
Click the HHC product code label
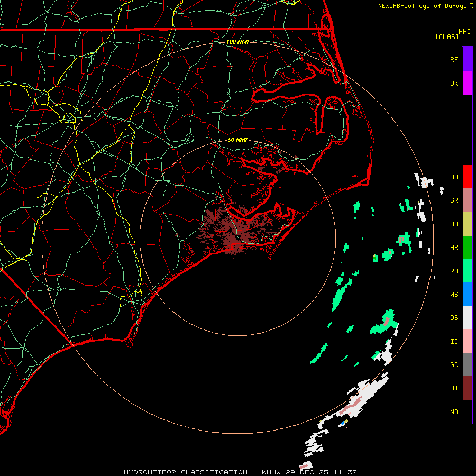click(464, 31)
